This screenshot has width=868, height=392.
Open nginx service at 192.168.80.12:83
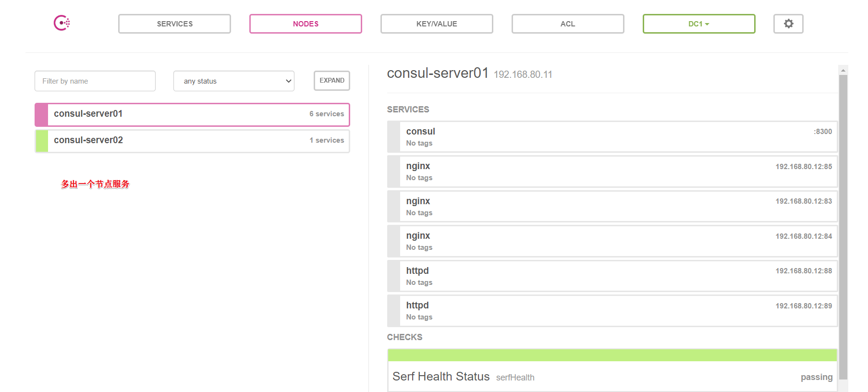(612, 207)
